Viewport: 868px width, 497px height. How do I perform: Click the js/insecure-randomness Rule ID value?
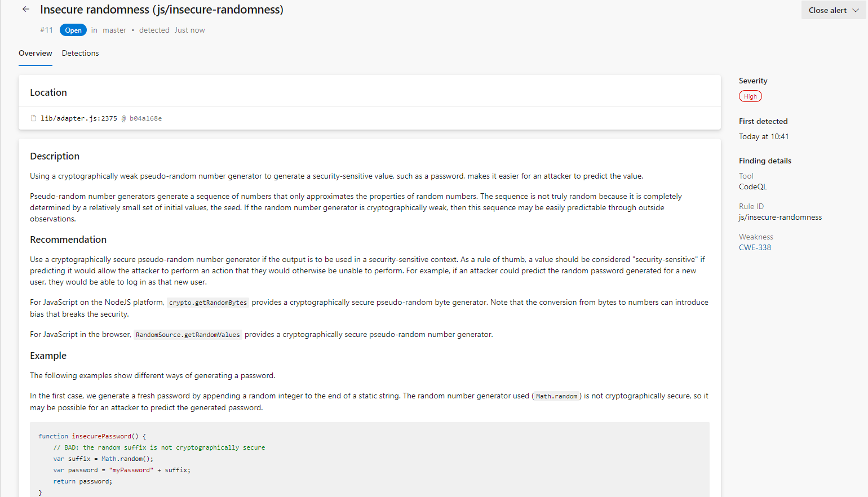coord(780,217)
